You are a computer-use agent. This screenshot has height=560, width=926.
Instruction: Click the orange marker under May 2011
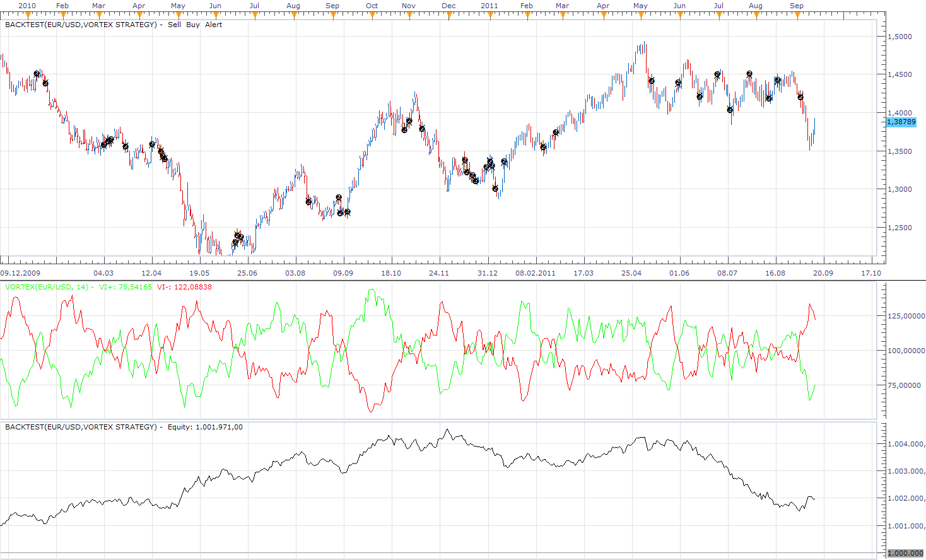(x=641, y=15)
